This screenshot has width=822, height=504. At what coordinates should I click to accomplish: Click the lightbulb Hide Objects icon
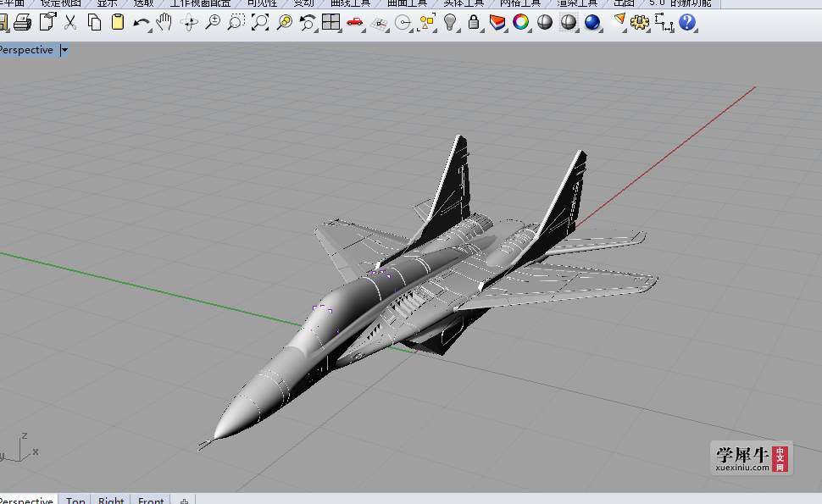click(x=450, y=23)
